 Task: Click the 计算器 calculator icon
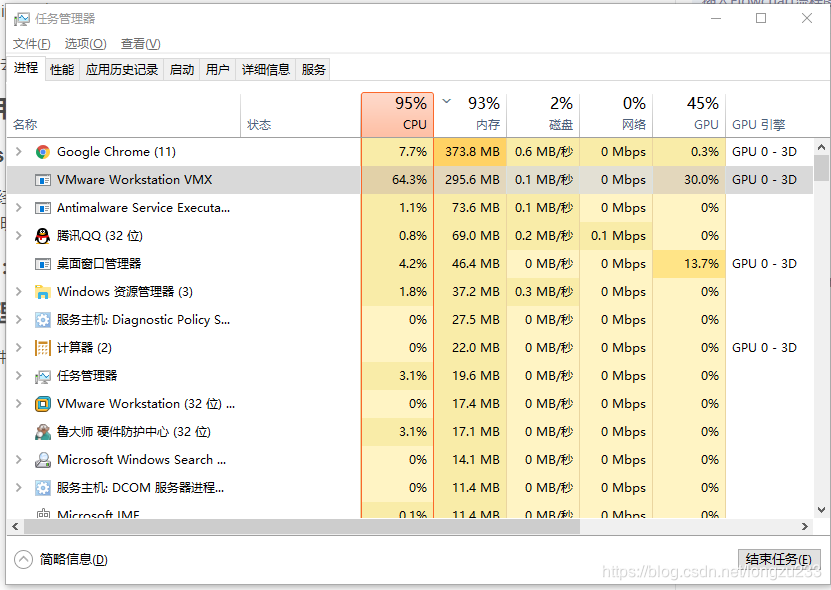(42, 348)
